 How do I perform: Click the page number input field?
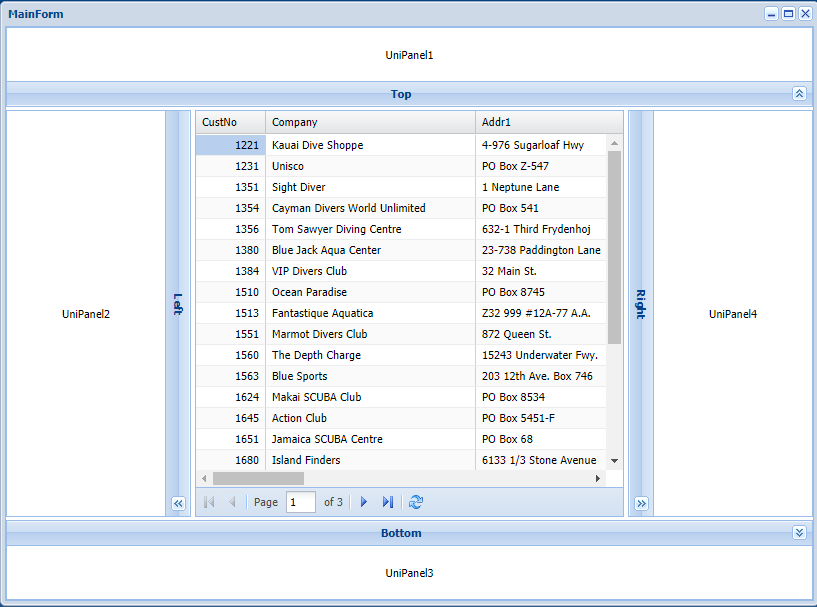300,502
